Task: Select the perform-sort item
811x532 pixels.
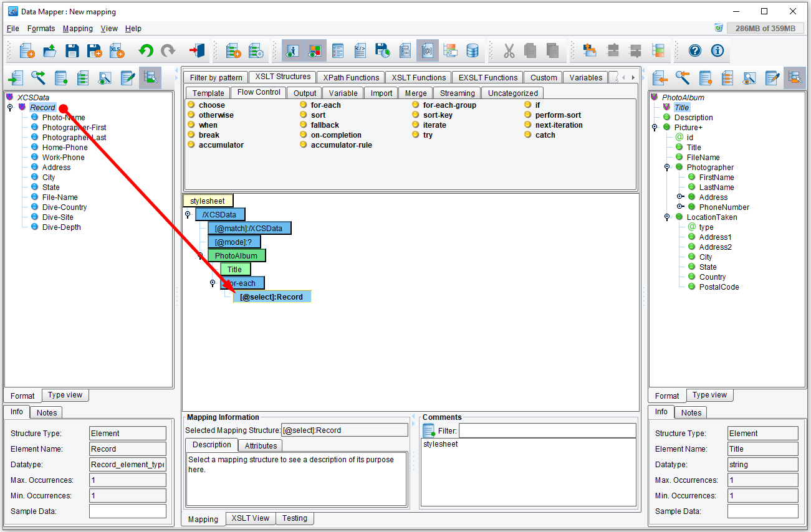Action: tap(559, 115)
